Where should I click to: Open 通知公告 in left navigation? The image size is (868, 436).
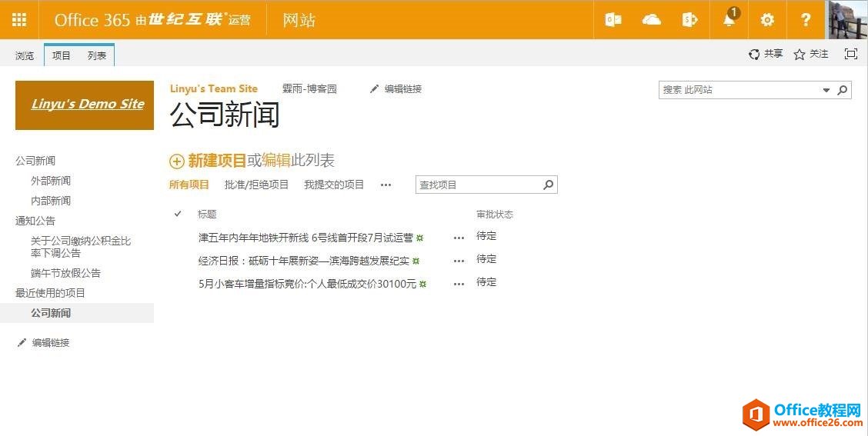pyautogui.click(x=35, y=221)
